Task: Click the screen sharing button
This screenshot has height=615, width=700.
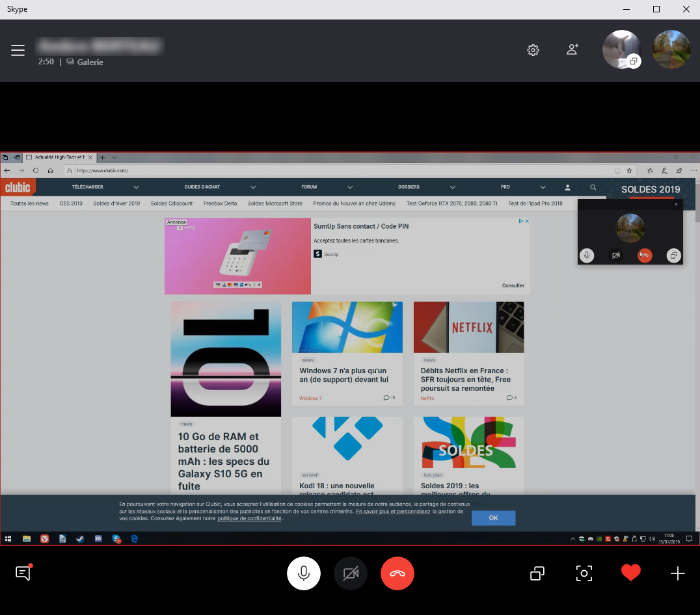Action: [x=537, y=573]
